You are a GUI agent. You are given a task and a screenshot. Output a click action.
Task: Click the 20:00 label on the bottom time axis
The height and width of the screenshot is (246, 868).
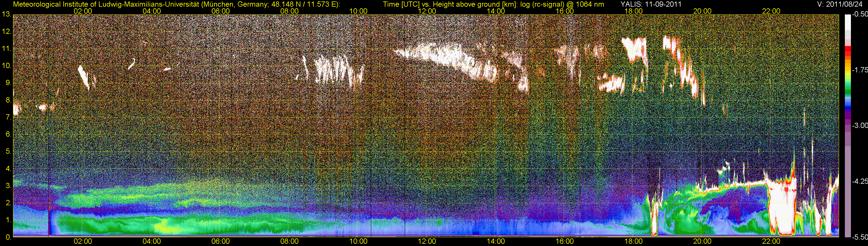[702, 241]
